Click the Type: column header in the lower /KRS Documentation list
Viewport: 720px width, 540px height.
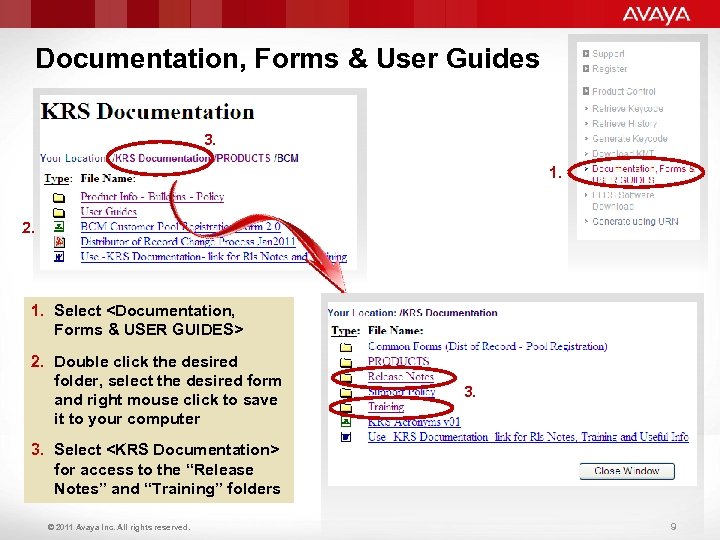click(346, 331)
